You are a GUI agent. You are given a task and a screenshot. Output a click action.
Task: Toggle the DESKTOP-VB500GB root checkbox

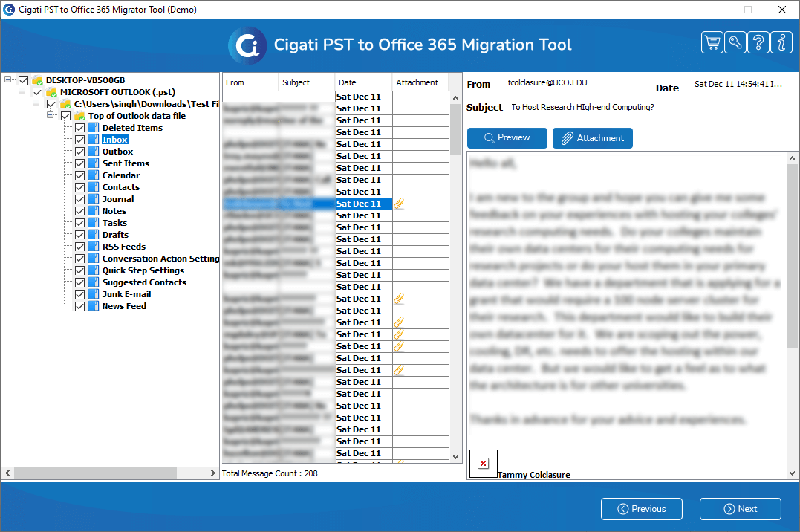point(24,80)
